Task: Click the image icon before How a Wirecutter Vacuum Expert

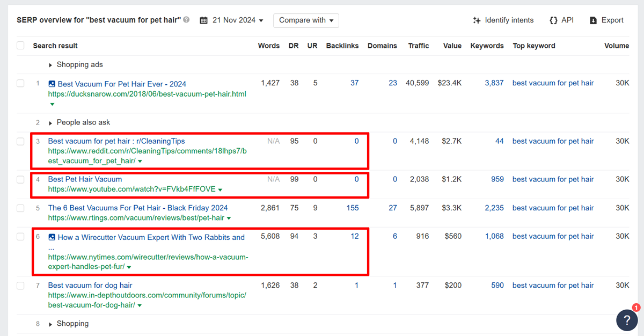Action: (x=52, y=237)
